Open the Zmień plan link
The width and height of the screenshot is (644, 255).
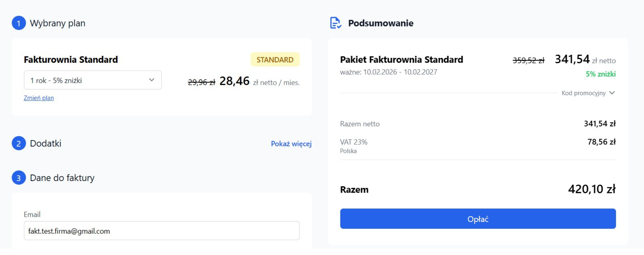tap(39, 98)
